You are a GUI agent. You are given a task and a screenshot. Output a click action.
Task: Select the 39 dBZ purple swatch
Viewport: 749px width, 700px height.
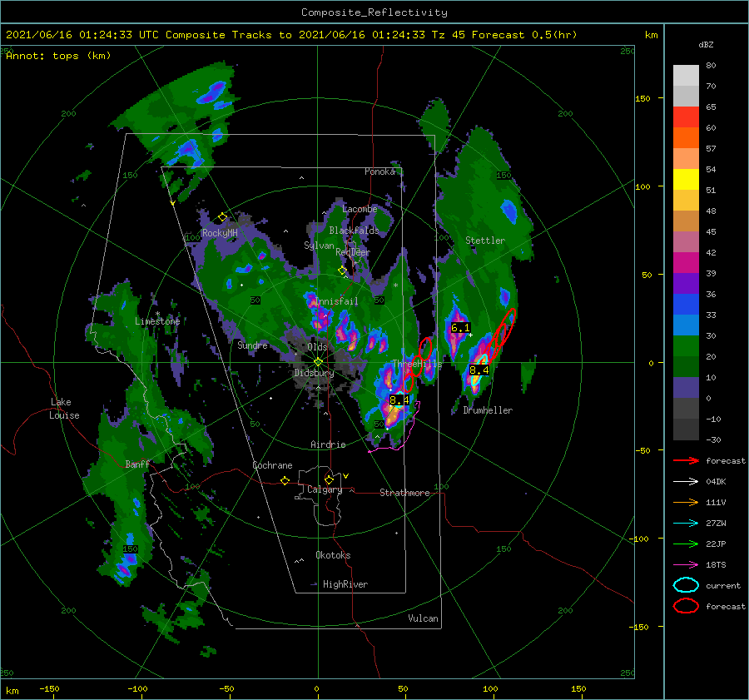[686, 283]
